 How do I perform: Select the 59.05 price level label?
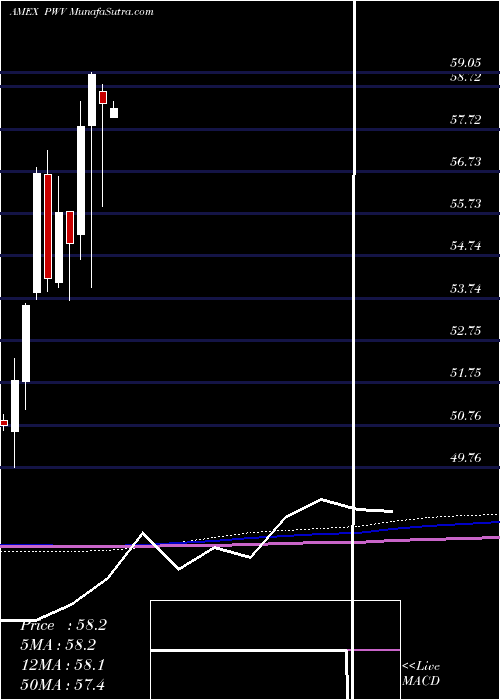click(466, 63)
